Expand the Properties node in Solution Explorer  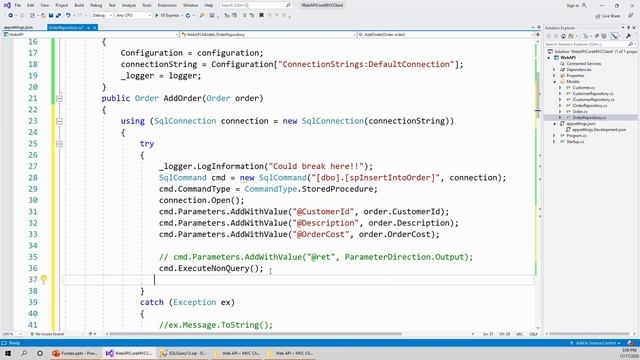(x=554, y=76)
